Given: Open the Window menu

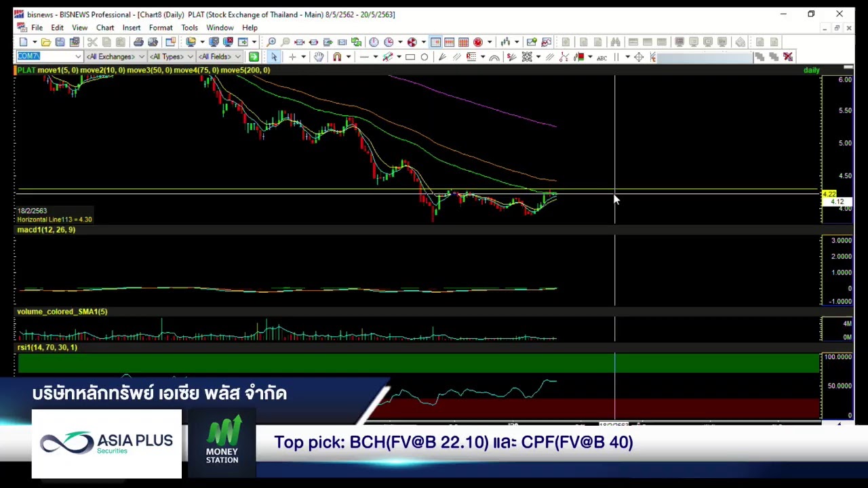Looking at the screenshot, I should (220, 28).
